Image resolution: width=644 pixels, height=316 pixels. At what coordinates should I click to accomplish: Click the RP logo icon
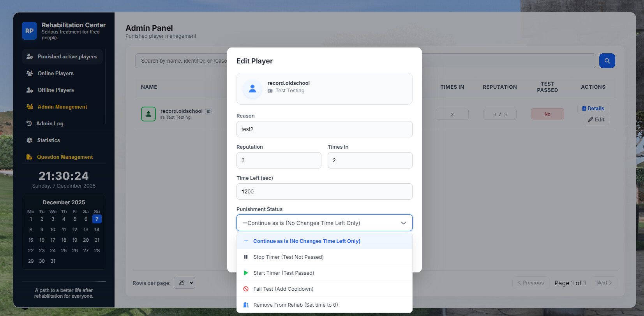coord(29,31)
